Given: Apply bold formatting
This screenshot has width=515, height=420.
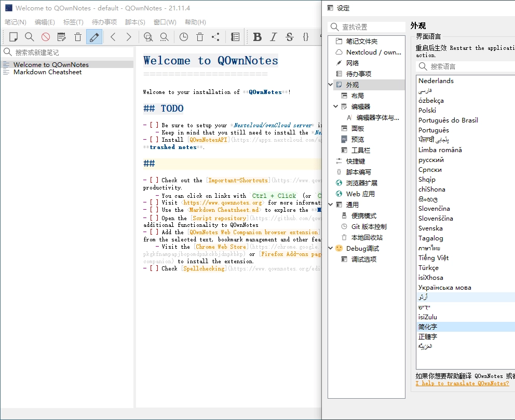Looking at the screenshot, I should (257, 37).
